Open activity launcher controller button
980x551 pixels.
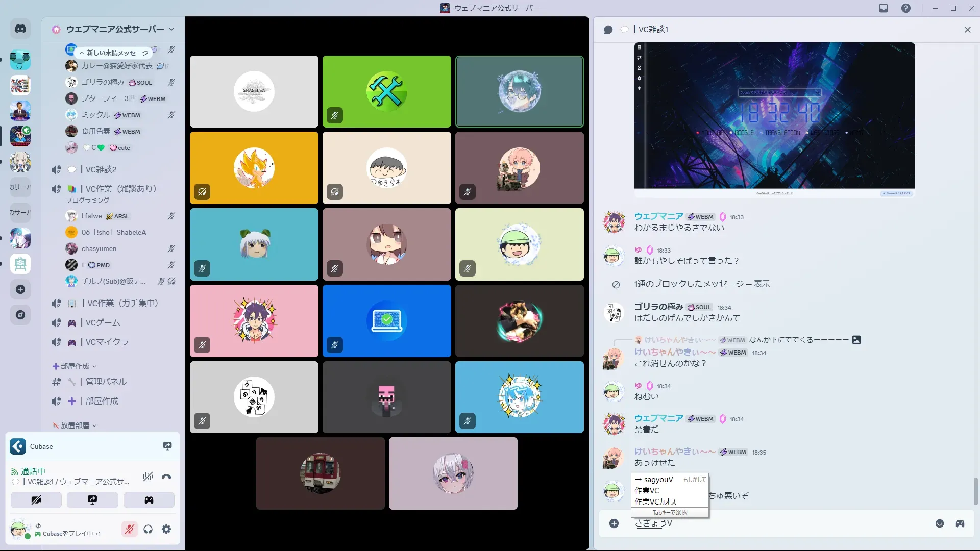149,500
